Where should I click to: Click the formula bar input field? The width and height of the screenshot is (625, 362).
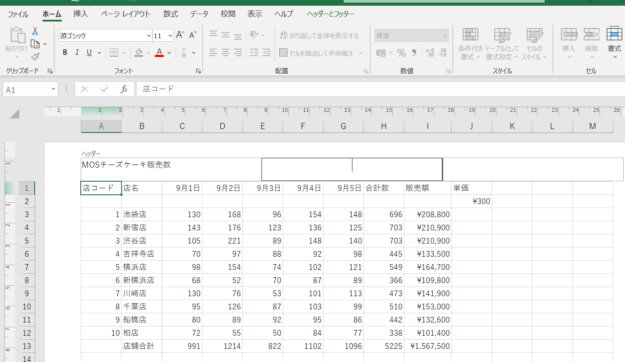click(x=381, y=89)
